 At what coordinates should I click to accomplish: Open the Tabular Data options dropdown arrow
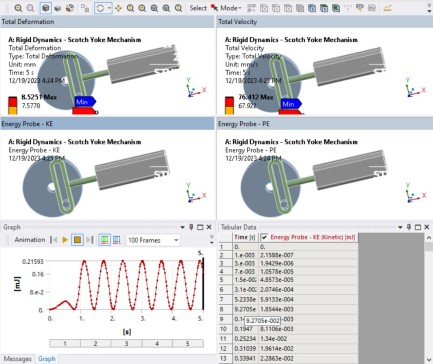coord(400,227)
